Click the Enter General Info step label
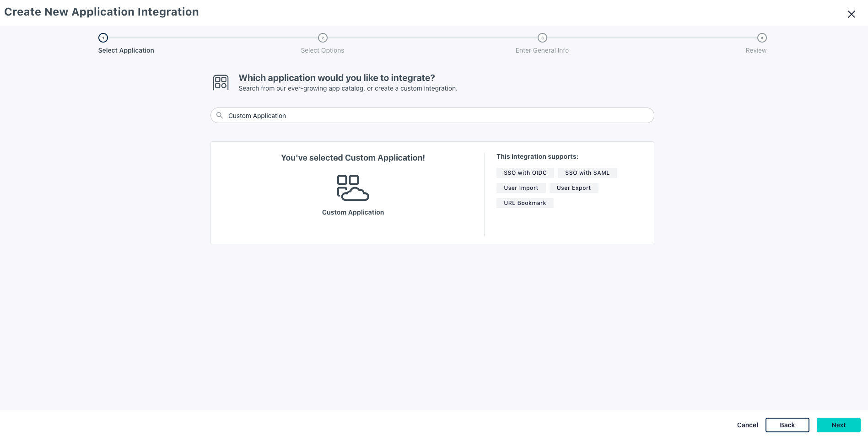 click(x=542, y=50)
